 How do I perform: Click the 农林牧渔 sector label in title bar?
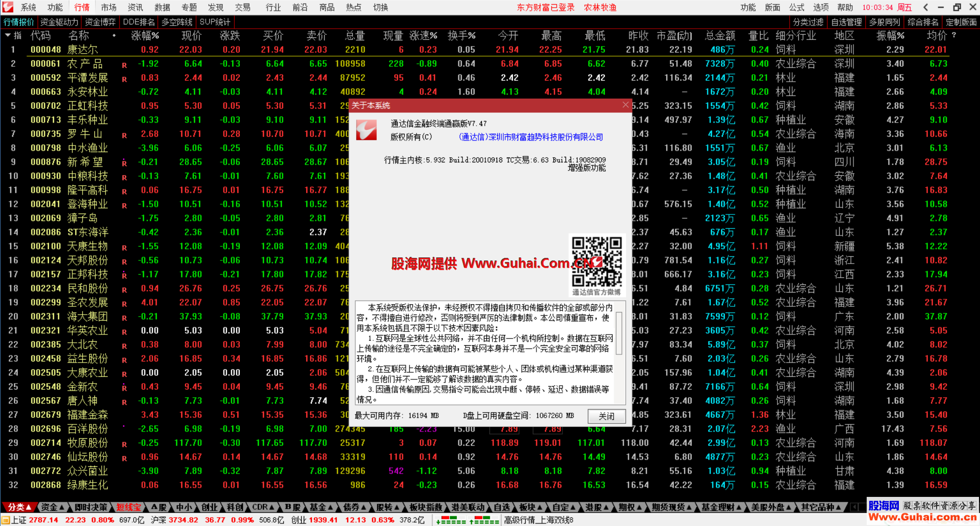[x=600, y=7]
